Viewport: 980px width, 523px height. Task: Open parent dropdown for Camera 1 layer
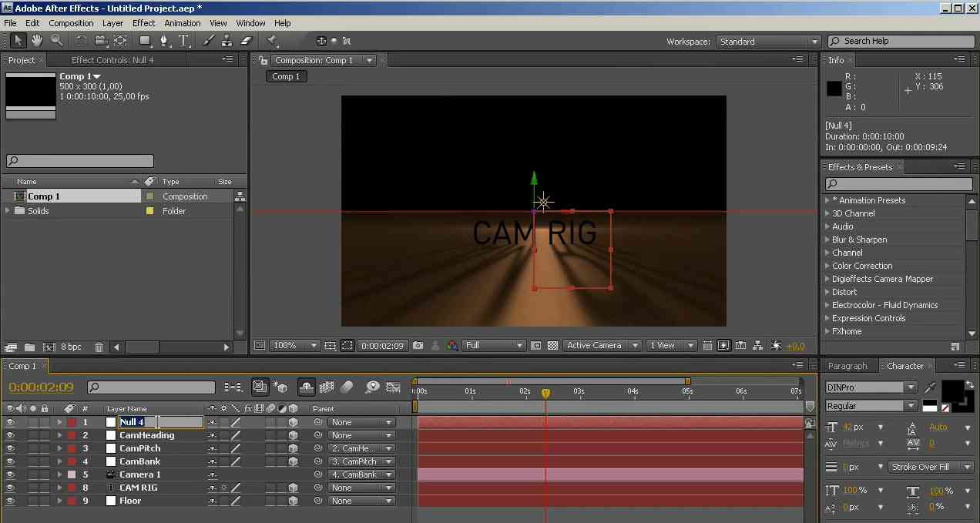click(x=361, y=474)
